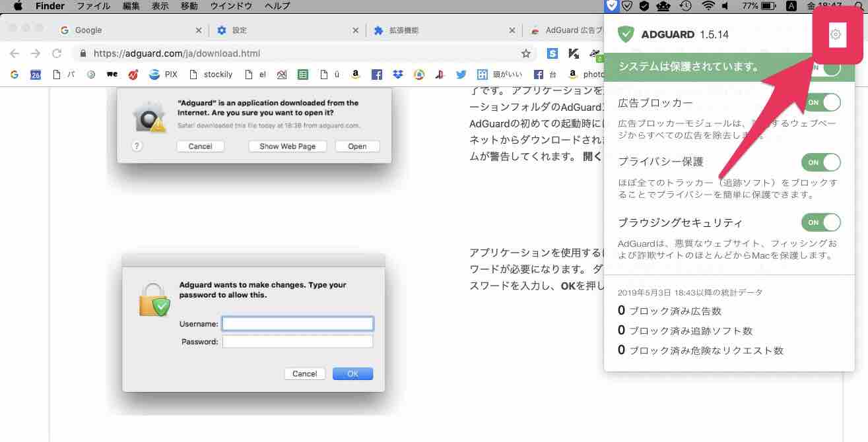Click the outlined shield icon in the menu bar
The height and width of the screenshot is (442, 868).
tap(628, 6)
